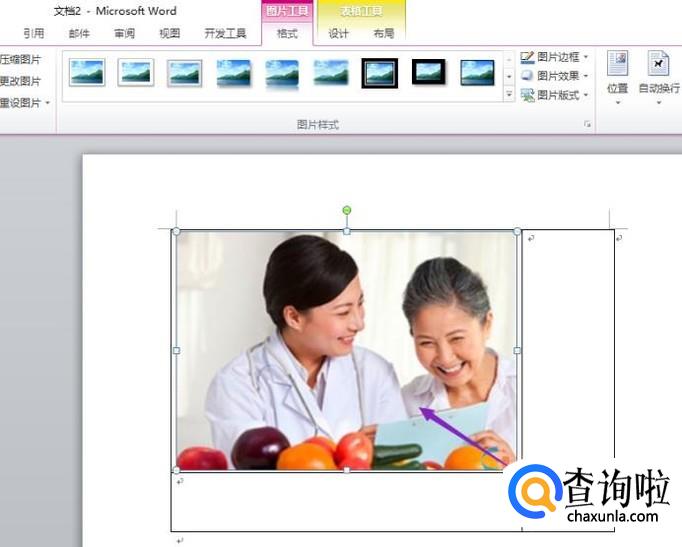Open the 设计 (Design) tab
The image size is (682, 547).
(x=339, y=33)
